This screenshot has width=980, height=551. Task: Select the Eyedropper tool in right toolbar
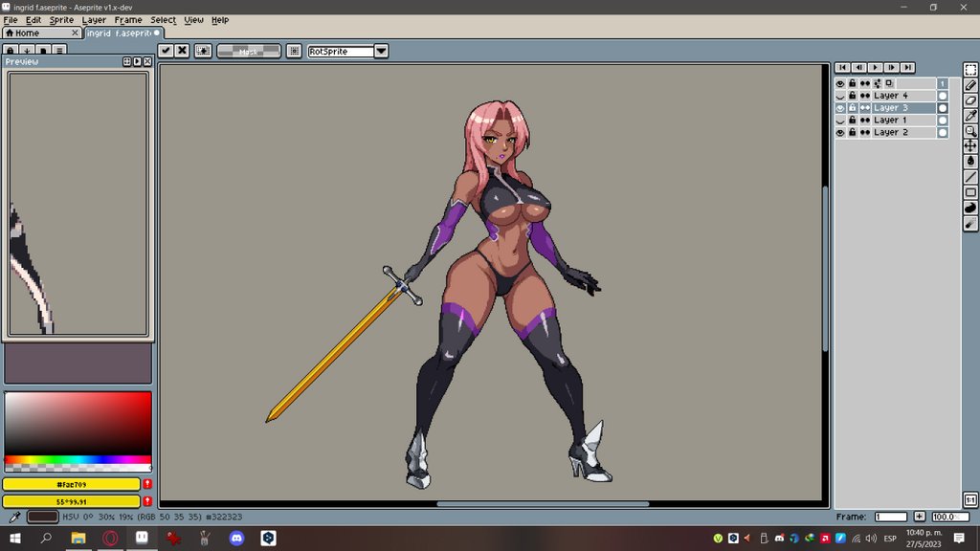point(970,116)
